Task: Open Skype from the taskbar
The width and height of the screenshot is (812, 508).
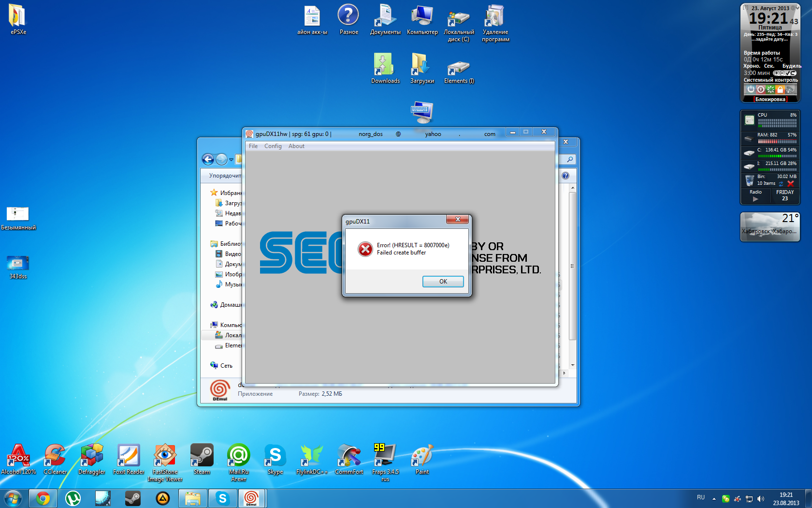Action: point(222,498)
